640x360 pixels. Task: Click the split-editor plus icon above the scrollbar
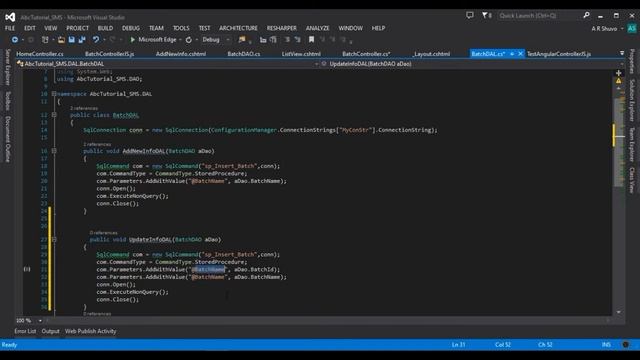coord(618,73)
